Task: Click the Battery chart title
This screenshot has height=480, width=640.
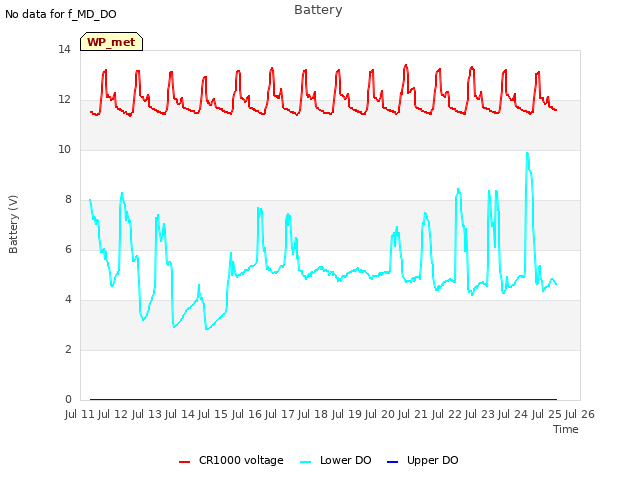Action: [x=318, y=10]
